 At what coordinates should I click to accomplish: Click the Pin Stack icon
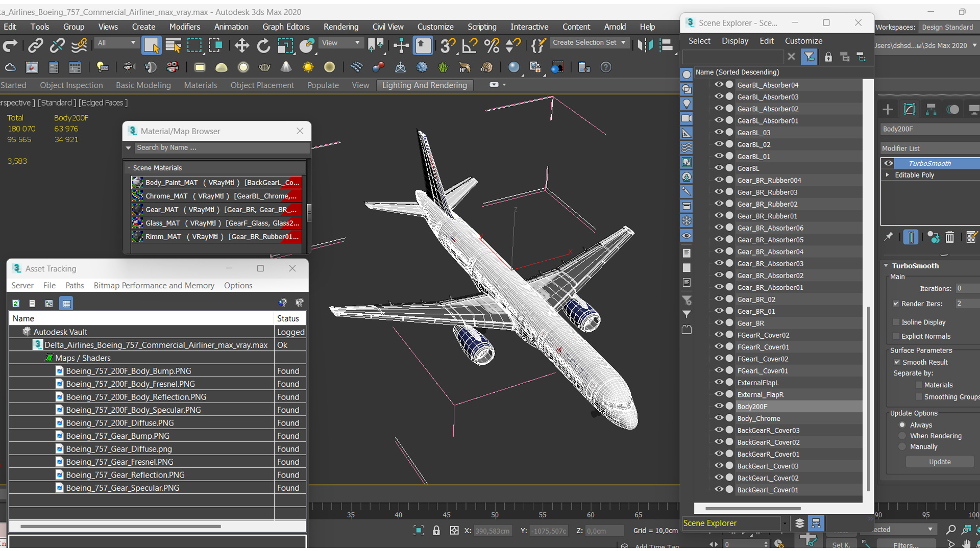pyautogui.click(x=889, y=237)
